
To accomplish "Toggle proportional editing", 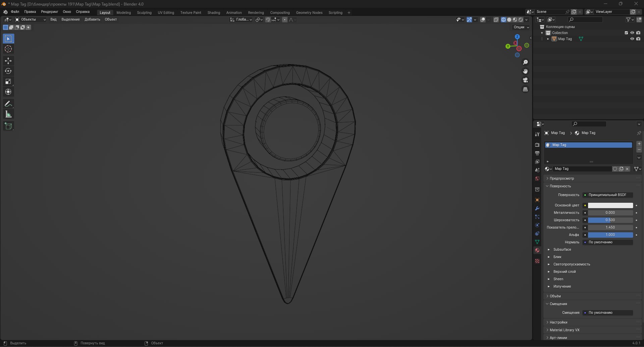I will [285, 20].
